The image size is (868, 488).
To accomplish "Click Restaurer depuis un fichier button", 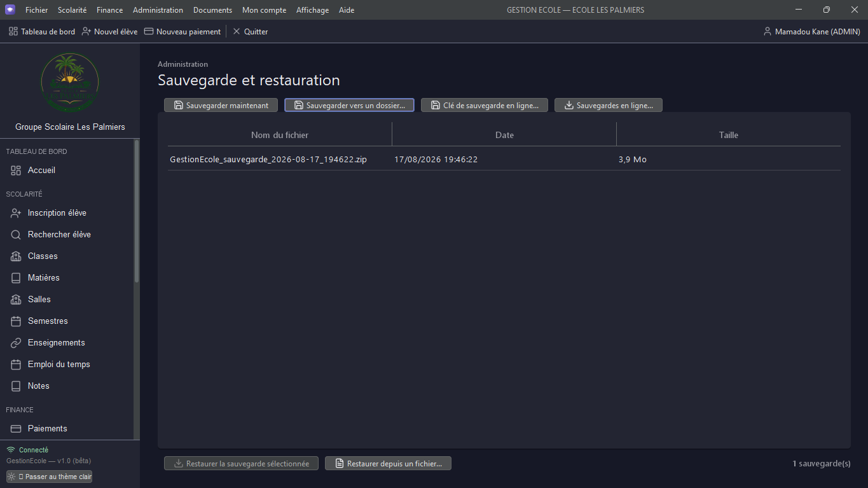I will pos(388,463).
